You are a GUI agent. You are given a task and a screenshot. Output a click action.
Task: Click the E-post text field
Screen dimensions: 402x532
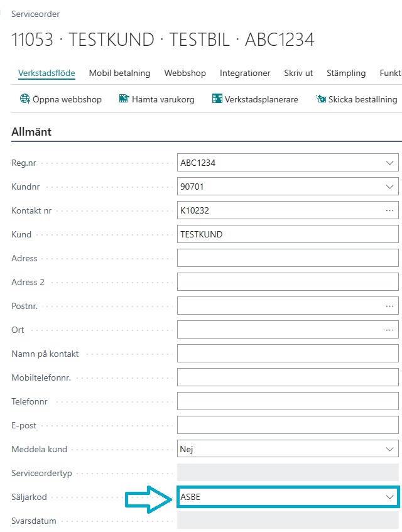point(288,425)
